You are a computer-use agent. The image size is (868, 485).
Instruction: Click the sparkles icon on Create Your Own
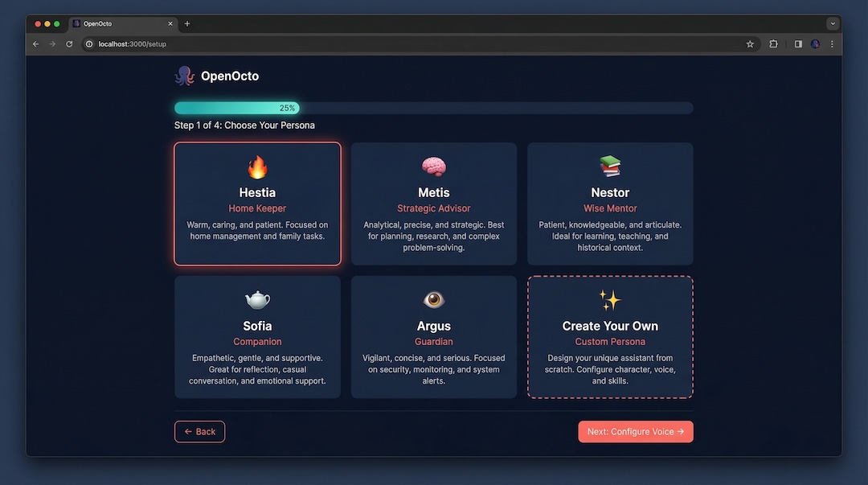610,300
